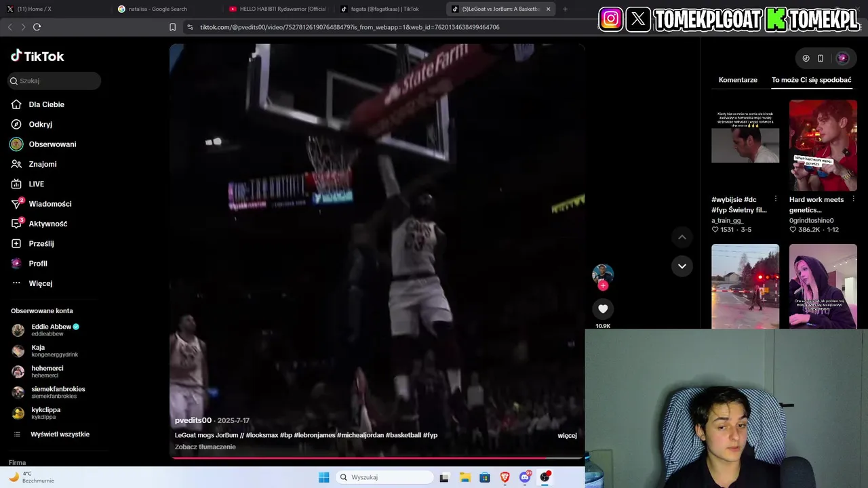Follow creator with the red plus badge

coord(603,285)
